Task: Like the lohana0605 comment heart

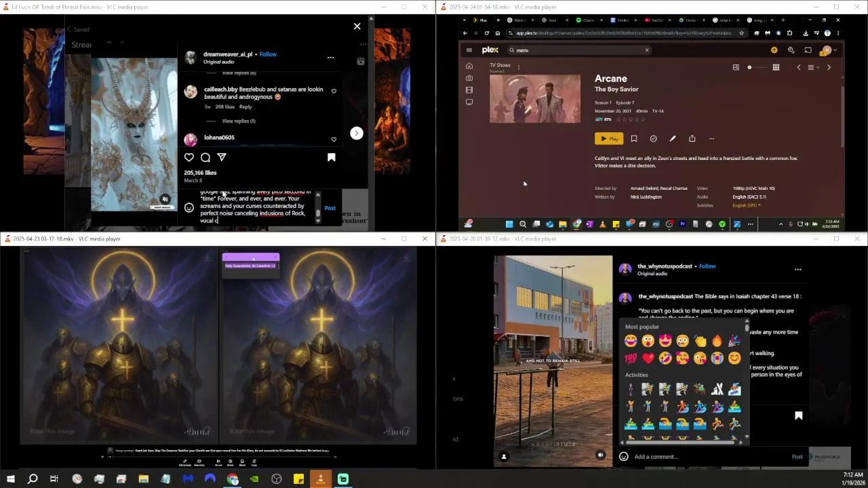Action: (334, 140)
